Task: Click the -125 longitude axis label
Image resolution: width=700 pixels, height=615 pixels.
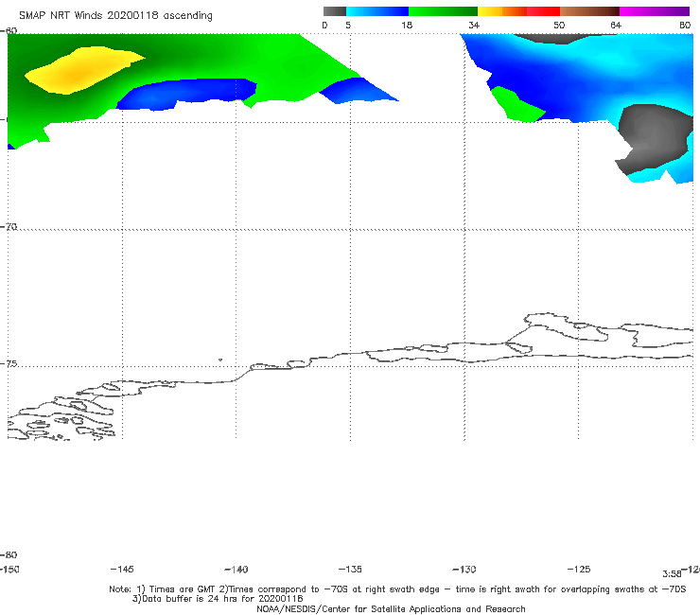Action: coord(579,569)
